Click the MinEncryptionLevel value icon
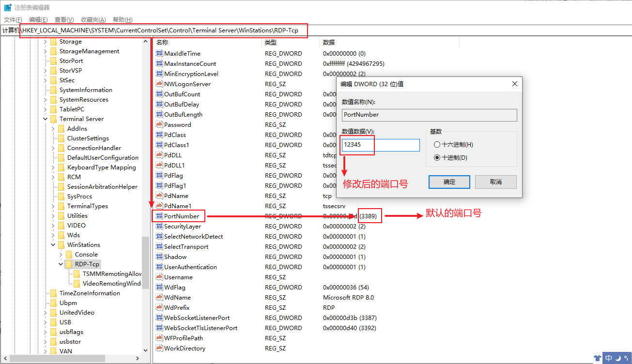 pos(159,74)
